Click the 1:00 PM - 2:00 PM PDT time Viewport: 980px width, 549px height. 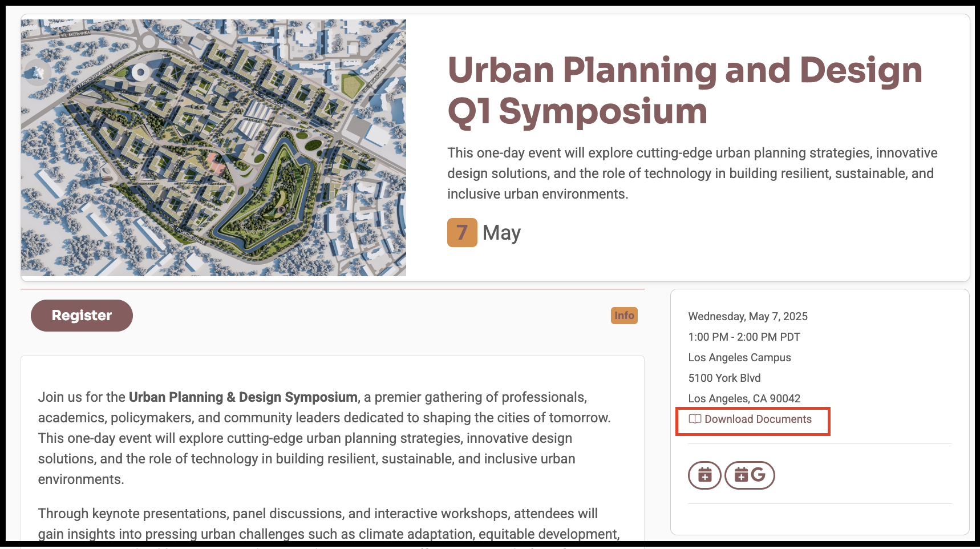click(x=744, y=337)
